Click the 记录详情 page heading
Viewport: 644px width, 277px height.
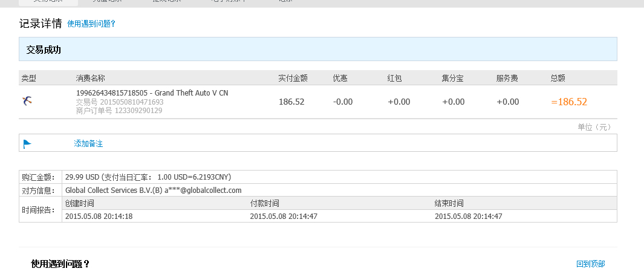click(x=41, y=24)
